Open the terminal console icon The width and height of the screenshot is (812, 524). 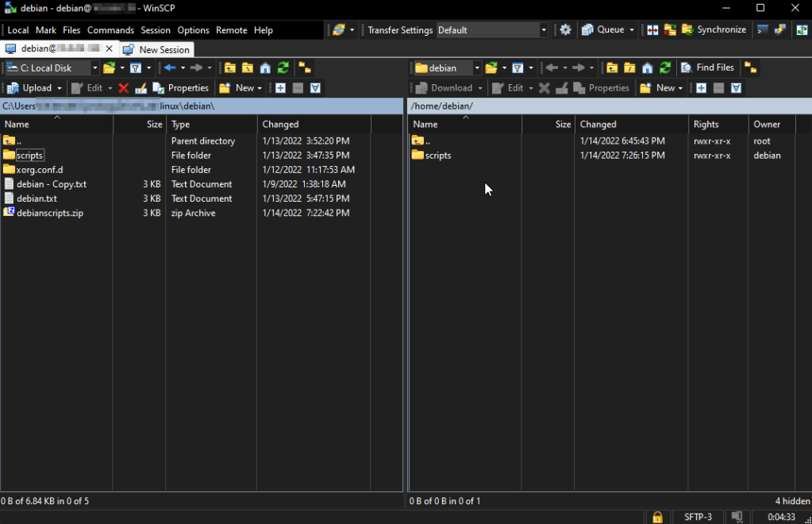763,30
